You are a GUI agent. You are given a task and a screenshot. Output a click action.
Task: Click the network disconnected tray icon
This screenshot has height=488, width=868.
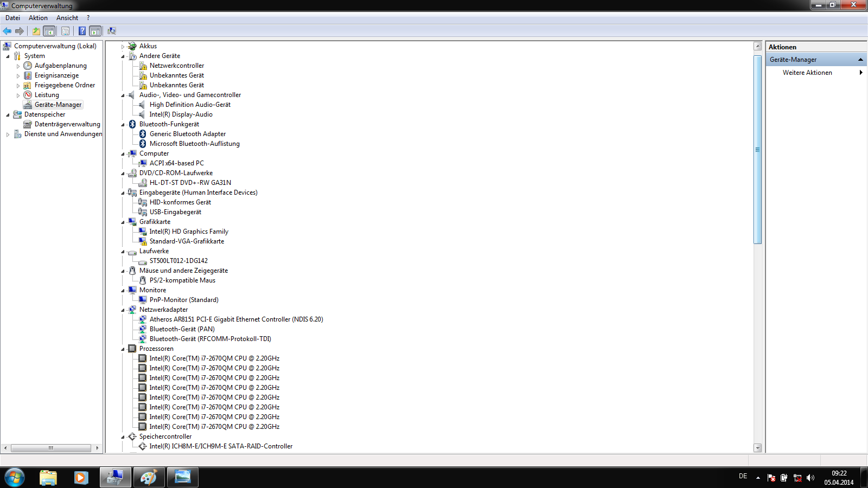[x=797, y=478]
